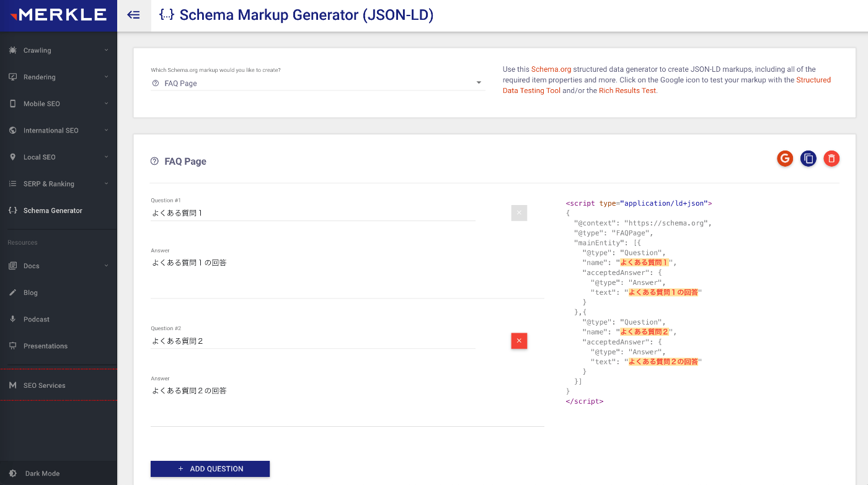Image resolution: width=868 pixels, height=485 pixels.
Task: Click the ADD QUESTION button
Action: (x=210, y=469)
